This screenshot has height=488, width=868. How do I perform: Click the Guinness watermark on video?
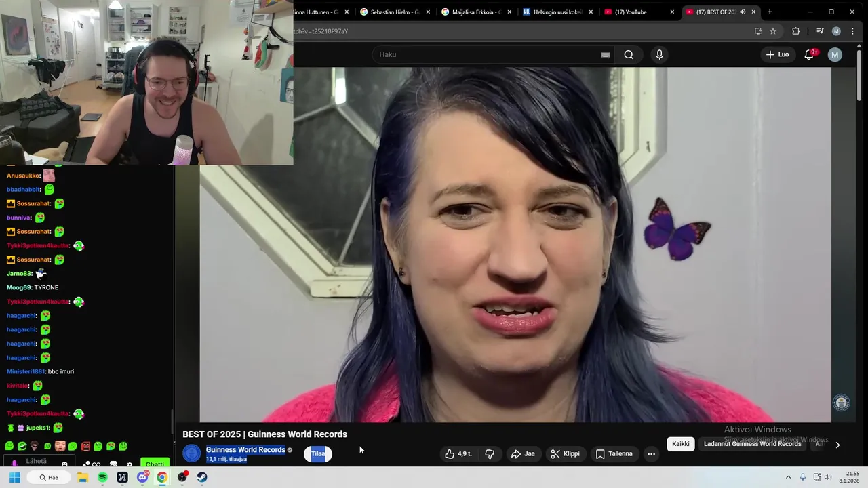(x=842, y=403)
